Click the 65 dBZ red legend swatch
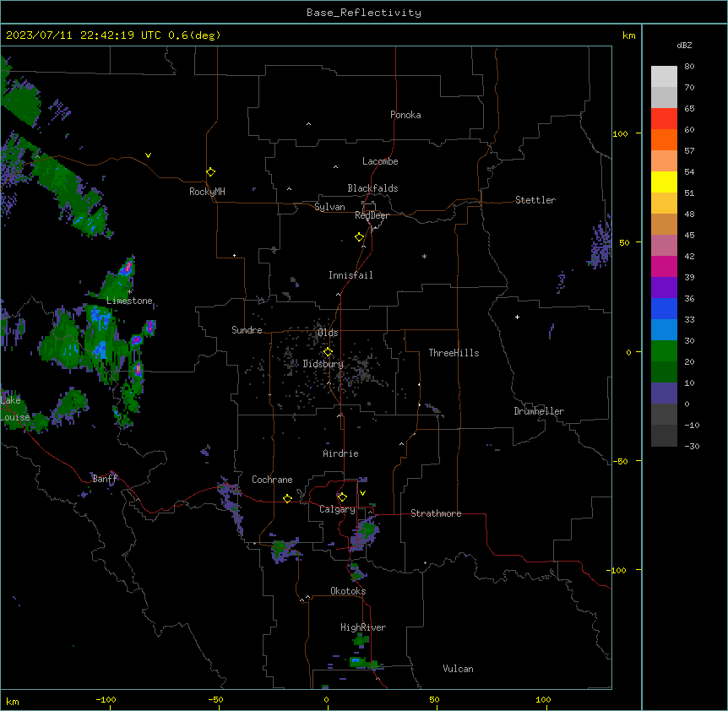The height and width of the screenshot is (711, 728). [x=664, y=119]
